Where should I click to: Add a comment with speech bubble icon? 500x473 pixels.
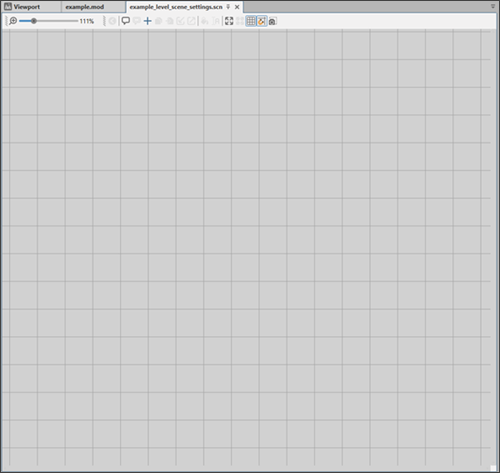125,21
